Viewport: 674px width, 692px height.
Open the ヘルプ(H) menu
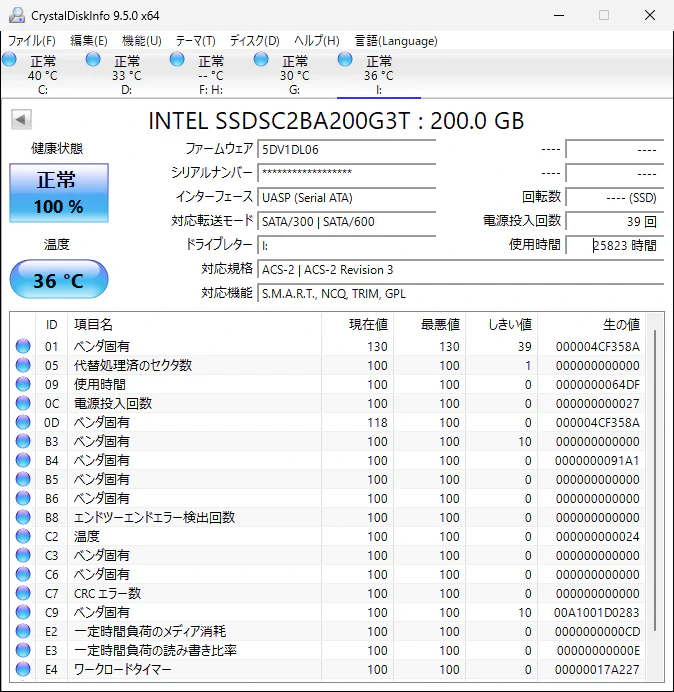click(316, 41)
